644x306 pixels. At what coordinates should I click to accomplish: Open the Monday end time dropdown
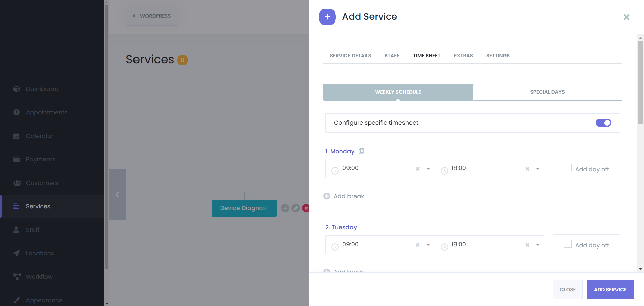pyautogui.click(x=538, y=169)
